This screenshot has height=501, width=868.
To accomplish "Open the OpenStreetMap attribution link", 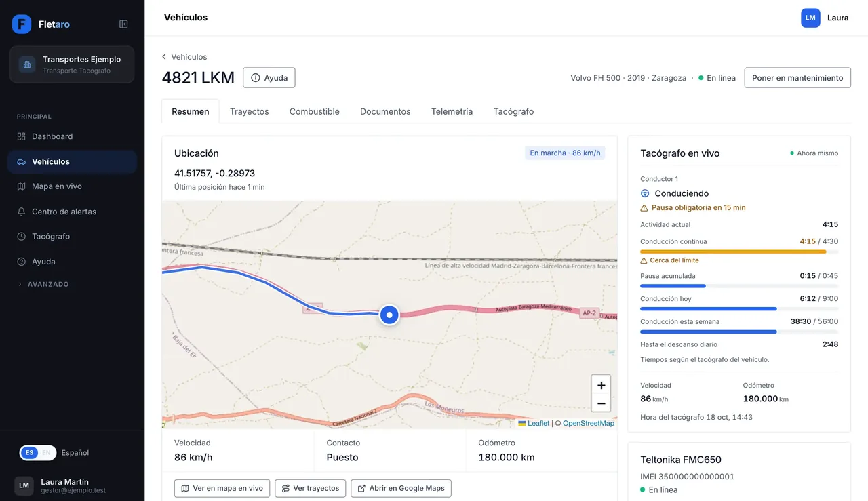I will coord(589,423).
